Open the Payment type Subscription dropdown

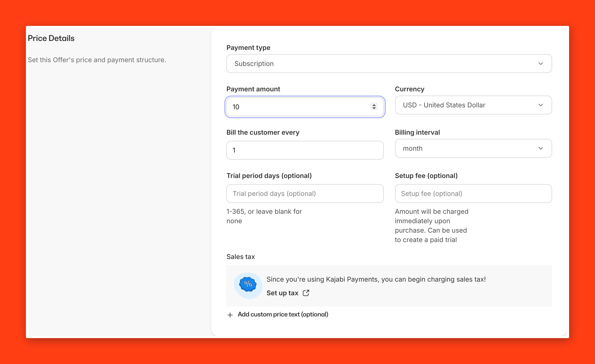point(389,64)
